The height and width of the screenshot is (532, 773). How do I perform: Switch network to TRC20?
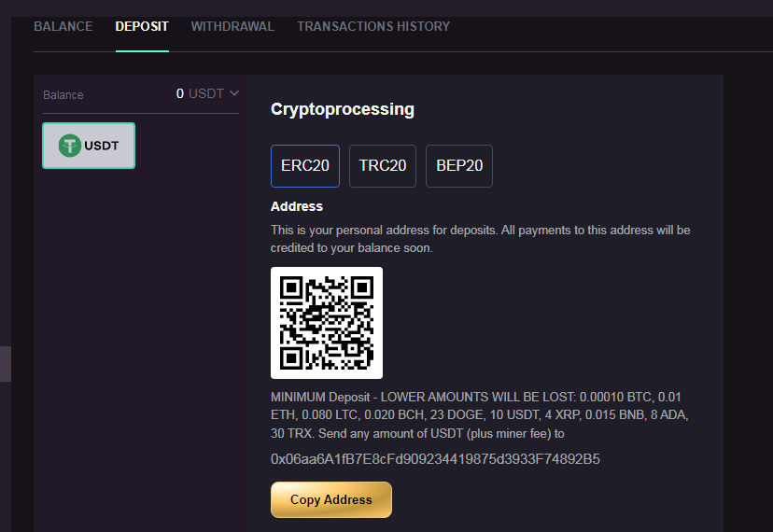click(383, 166)
